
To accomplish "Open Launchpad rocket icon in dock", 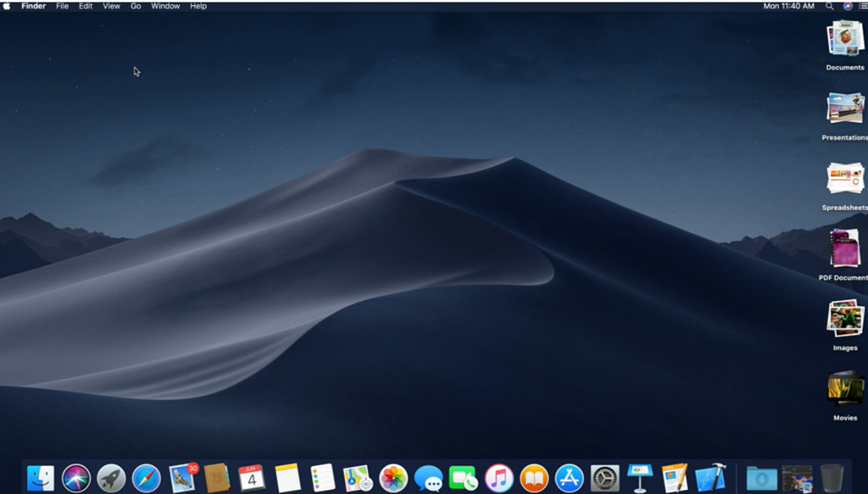I will coord(111,478).
